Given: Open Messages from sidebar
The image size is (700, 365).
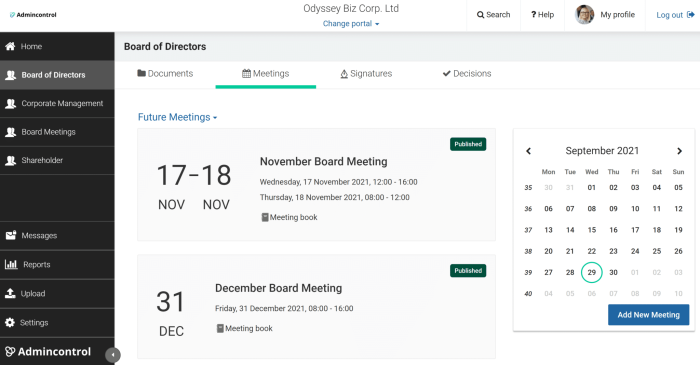Looking at the screenshot, I should [57, 236].
